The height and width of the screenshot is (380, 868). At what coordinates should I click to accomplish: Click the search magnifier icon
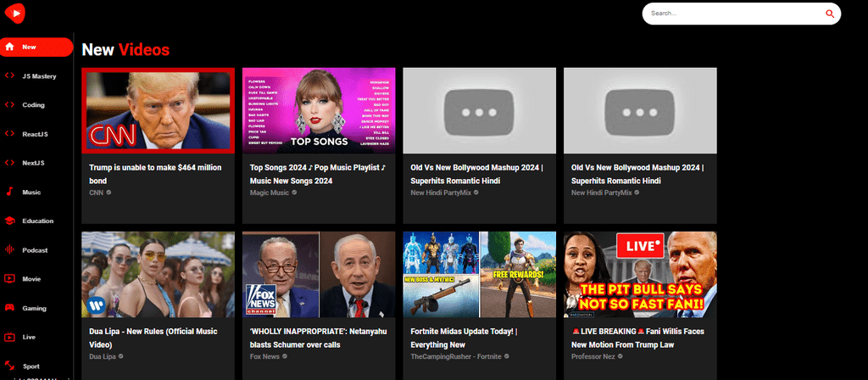pos(829,14)
